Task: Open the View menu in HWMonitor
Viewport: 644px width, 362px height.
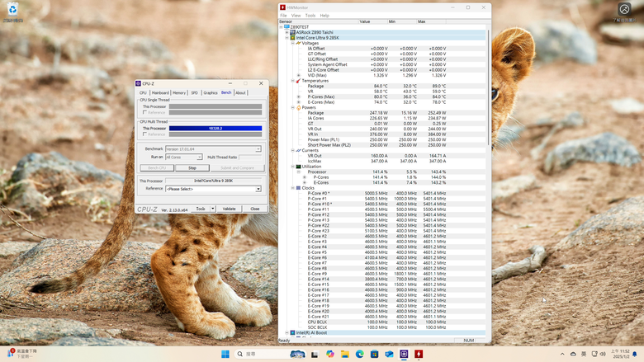Action: click(296, 16)
